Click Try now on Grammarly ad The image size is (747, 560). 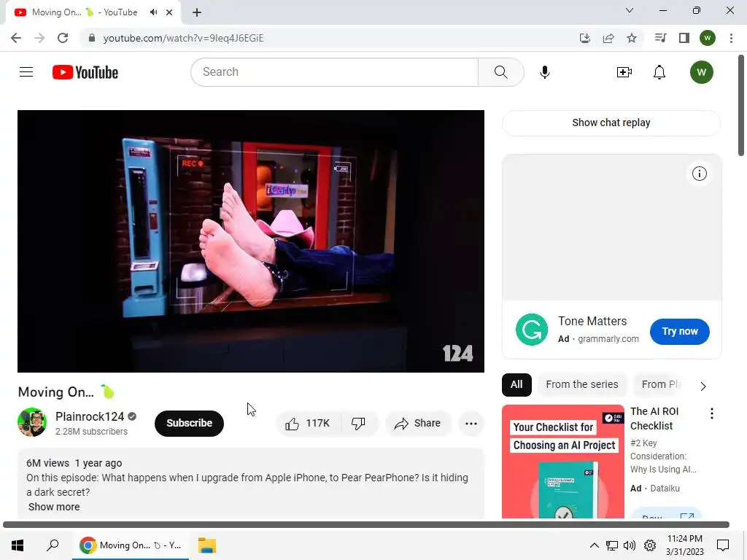pos(679,332)
